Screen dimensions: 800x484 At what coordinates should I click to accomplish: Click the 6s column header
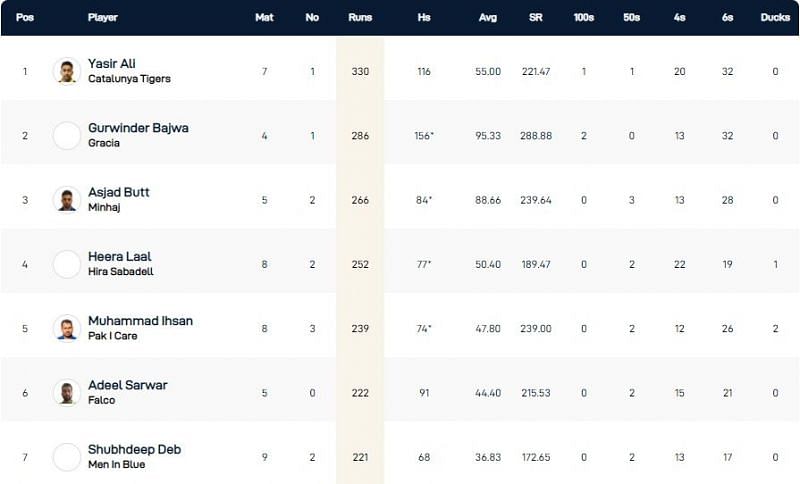point(727,18)
